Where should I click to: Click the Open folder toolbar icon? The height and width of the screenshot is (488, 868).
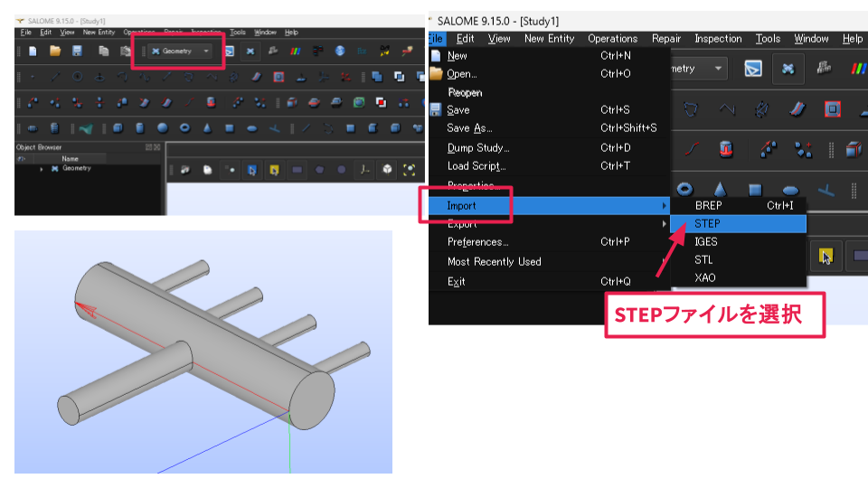click(54, 52)
